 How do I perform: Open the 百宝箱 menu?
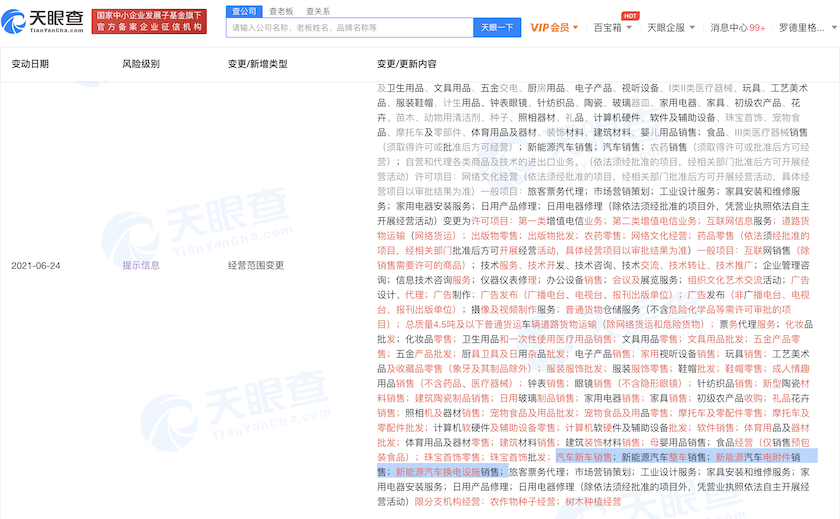[x=612, y=27]
